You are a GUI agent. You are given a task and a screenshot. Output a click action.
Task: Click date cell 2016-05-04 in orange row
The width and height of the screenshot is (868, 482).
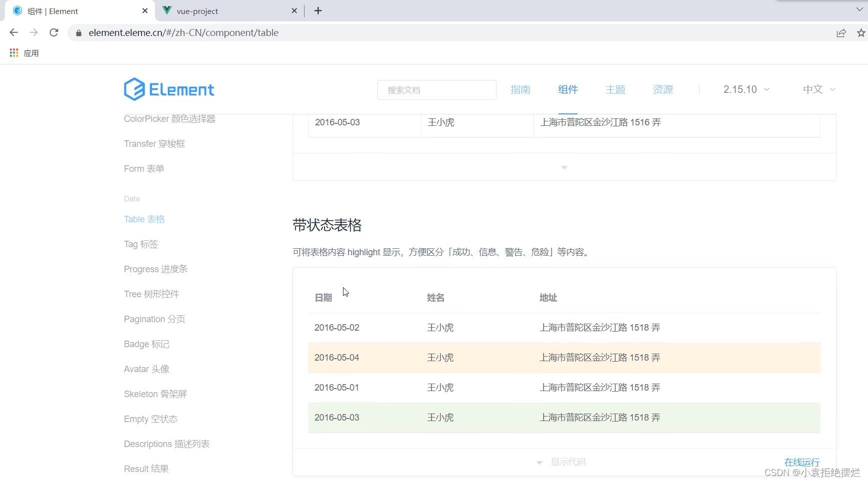[x=336, y=358]
